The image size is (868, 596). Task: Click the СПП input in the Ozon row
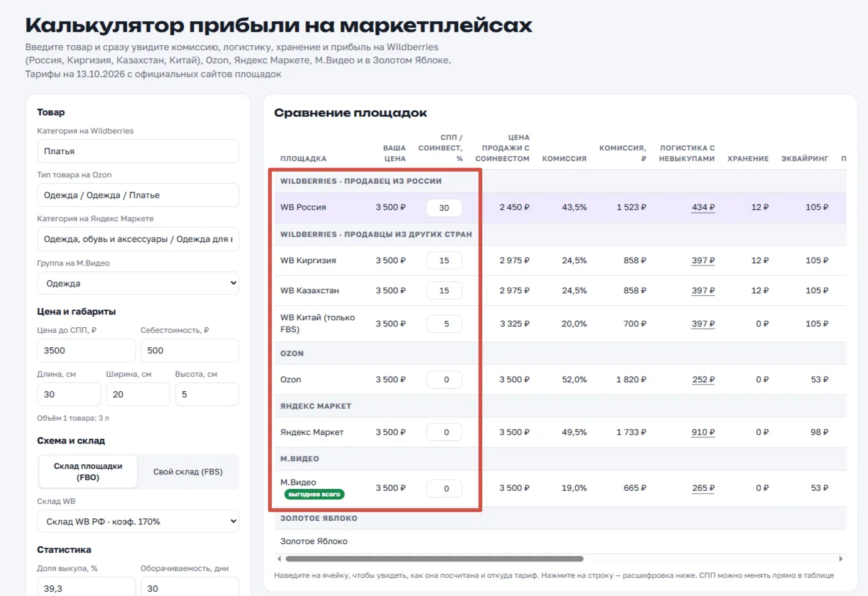tap(444, 379)
